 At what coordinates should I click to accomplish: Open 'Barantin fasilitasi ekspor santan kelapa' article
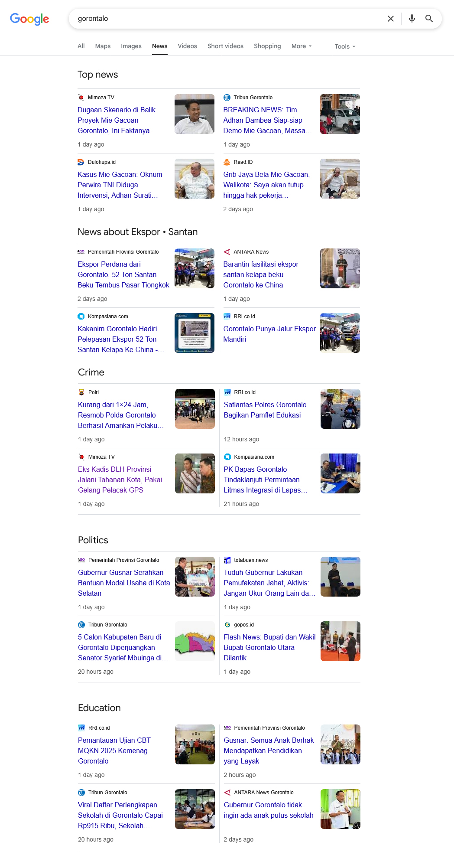[261, 275]
